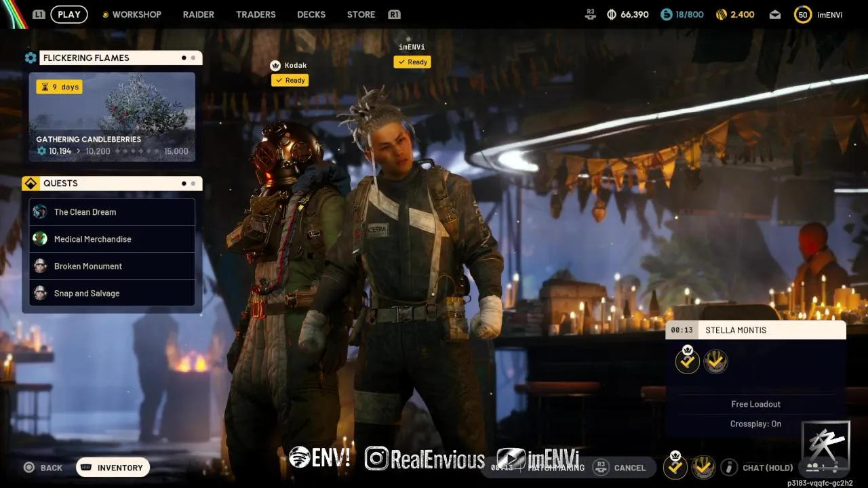This screenshot has height=488, width=868.
Task: Click the crowned ready checkmark in the bottom bar
Action: point(675,466)
